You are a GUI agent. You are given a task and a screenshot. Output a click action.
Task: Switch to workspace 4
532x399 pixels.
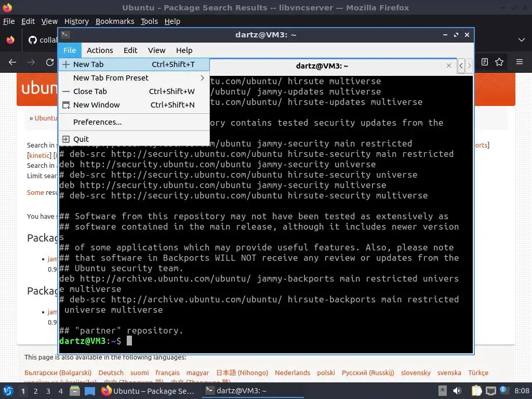[x=61, y=391]
